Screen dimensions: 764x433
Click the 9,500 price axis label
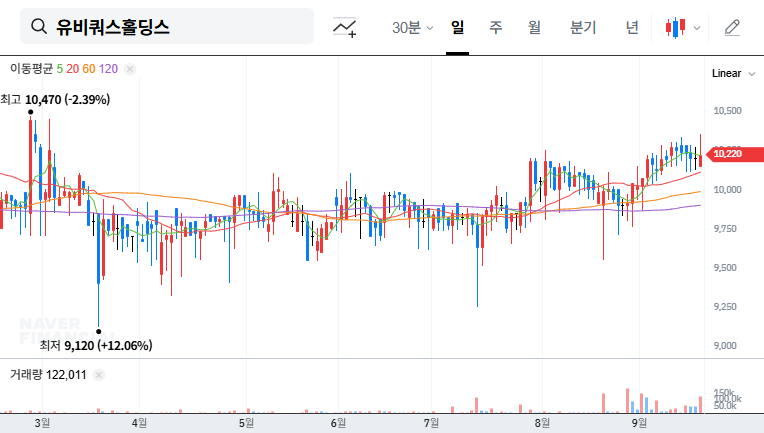point(725,267)
